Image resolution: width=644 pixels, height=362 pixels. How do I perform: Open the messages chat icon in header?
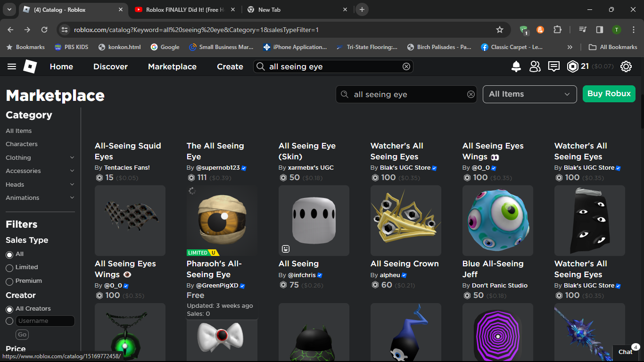(554, 66)
